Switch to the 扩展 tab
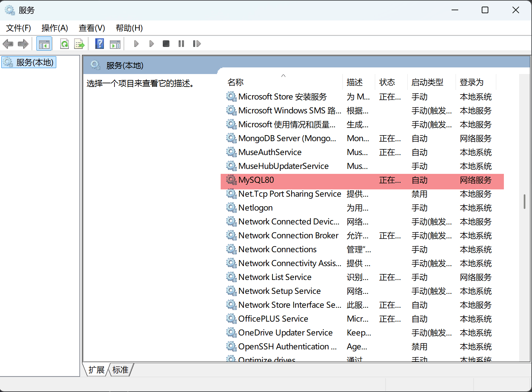This screenshot has width=532, height=392. (96, 370)
